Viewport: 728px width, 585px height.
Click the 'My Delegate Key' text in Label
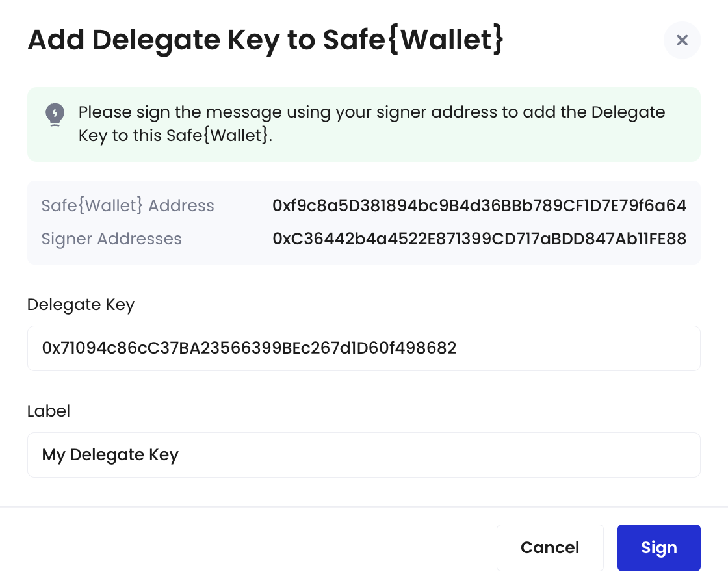[110, 455]
